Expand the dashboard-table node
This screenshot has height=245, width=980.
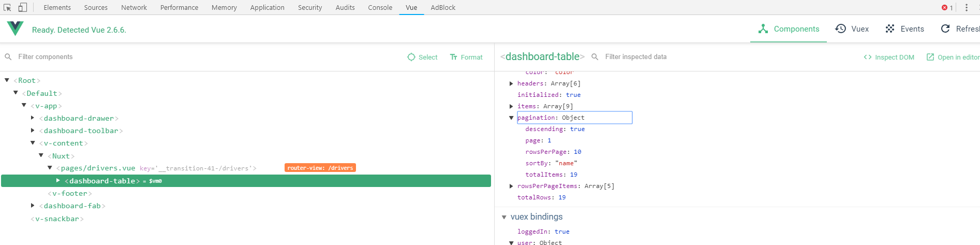point(58,180)
